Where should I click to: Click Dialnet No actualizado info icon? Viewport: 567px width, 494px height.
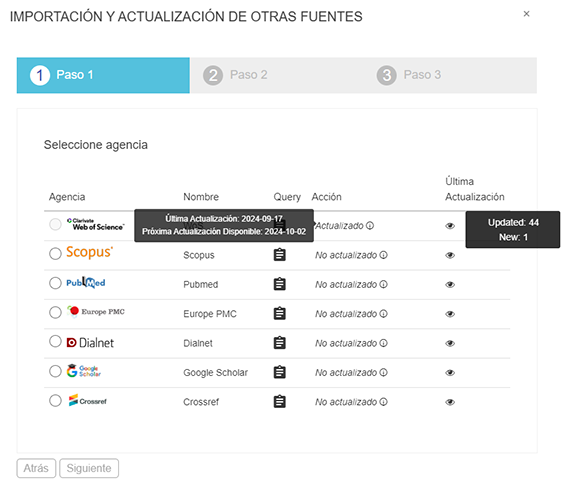[x=384, y=343]
